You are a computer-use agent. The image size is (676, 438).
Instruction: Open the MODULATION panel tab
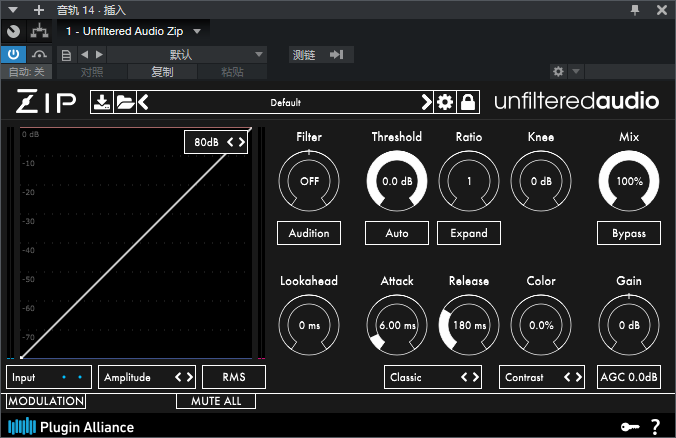click(x=46, y=401)
